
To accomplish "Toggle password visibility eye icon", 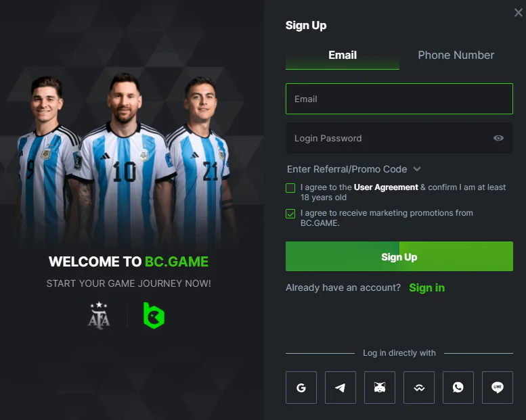I will (x=498, y=138).
